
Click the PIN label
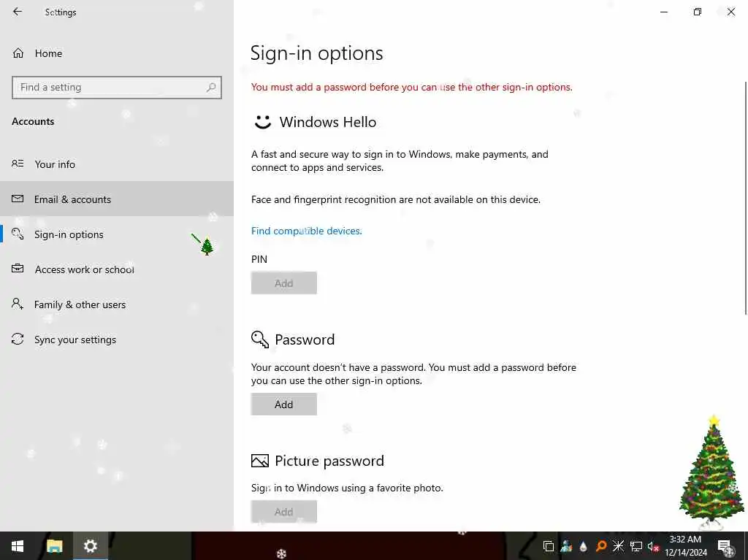tap(259, 259)
